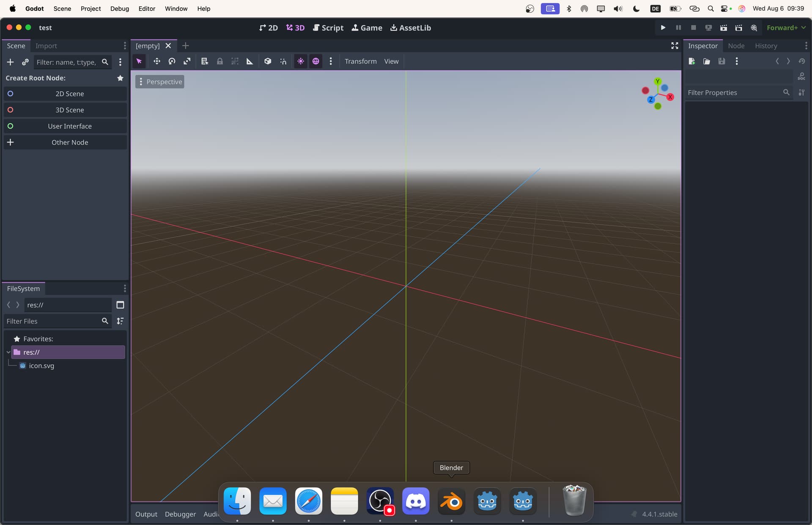Collapse the res:// folder tree arrow

[8, 352]
